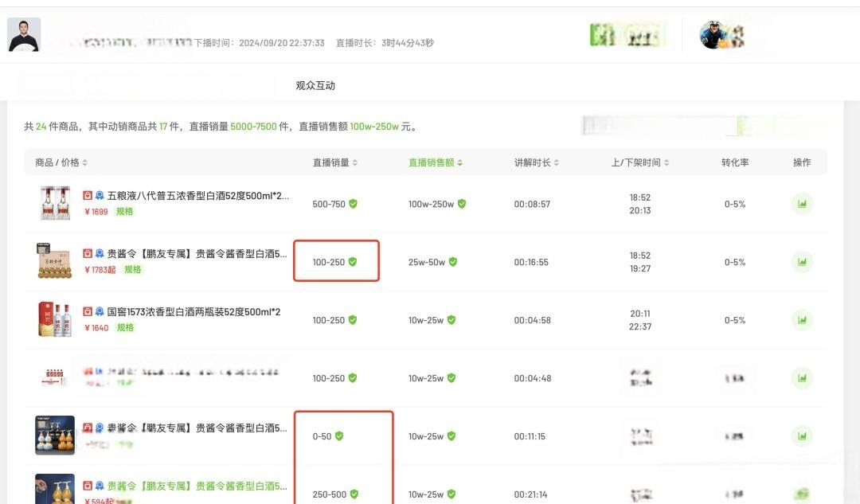Click product thumbnail in the 00:11:15 row
The width and height of the screenshot is (860, 504).
point(55,436)
